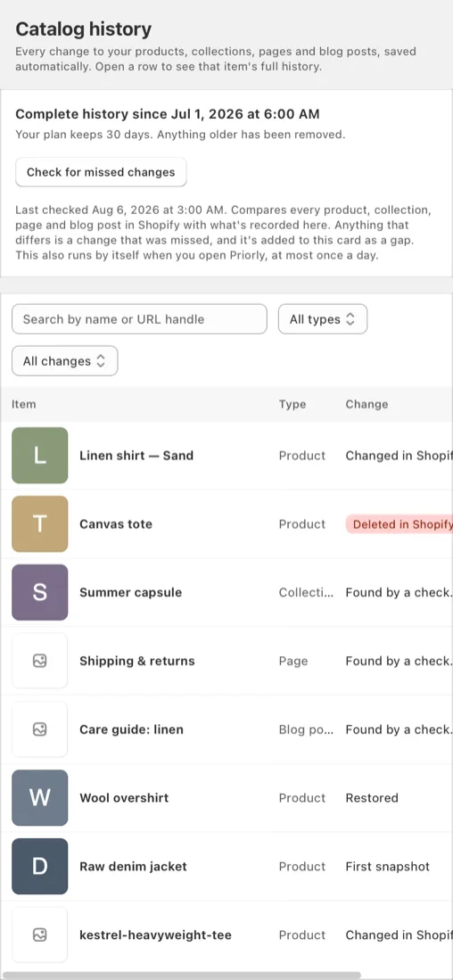Click the purple S Summer capsule thumbnail

click(x=39, y=592)
